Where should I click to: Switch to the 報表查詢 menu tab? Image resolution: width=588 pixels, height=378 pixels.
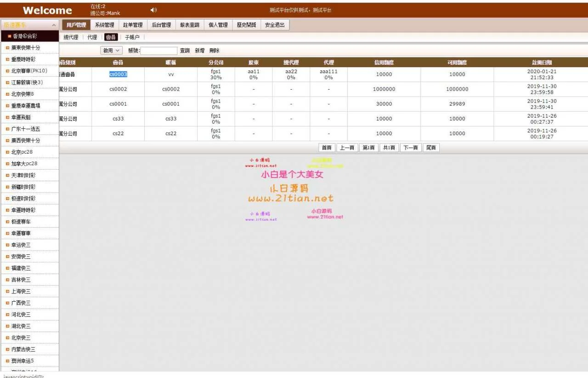[x=190, y=25]
